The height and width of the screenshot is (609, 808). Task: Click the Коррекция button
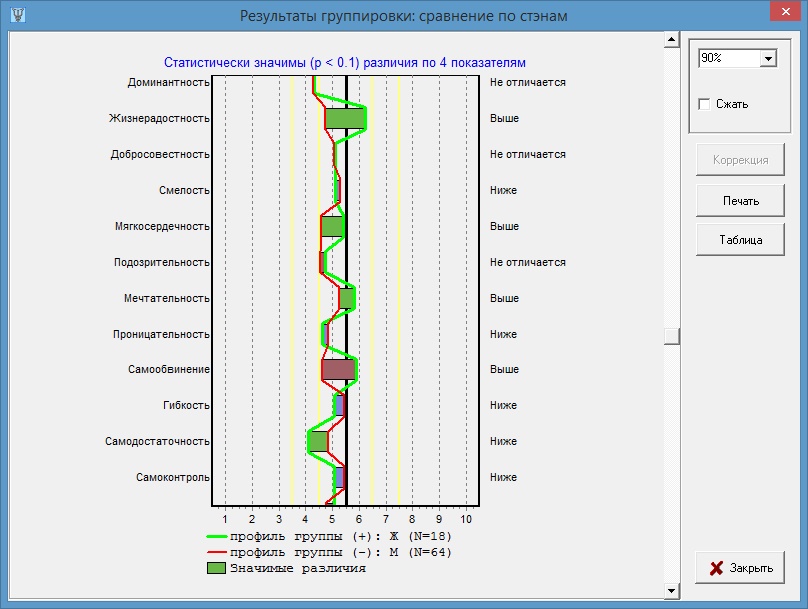click(x=740, y=160)
